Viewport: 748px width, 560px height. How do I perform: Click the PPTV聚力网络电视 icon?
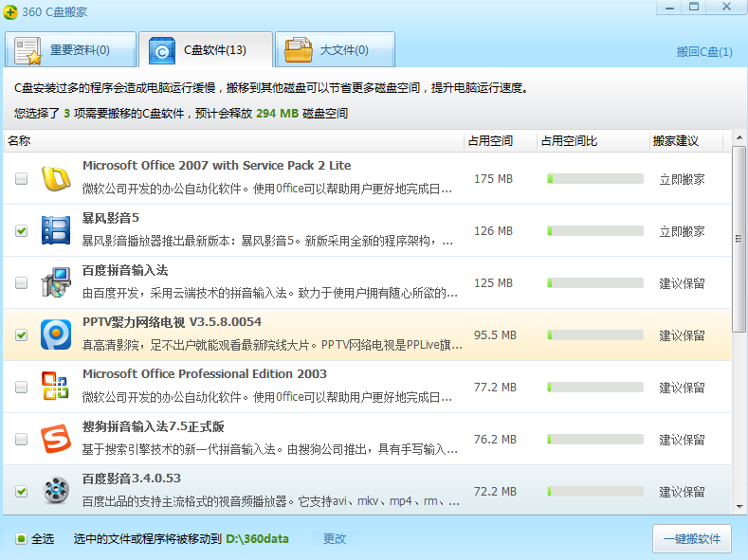pyautogui.click(x=56, y=334)
